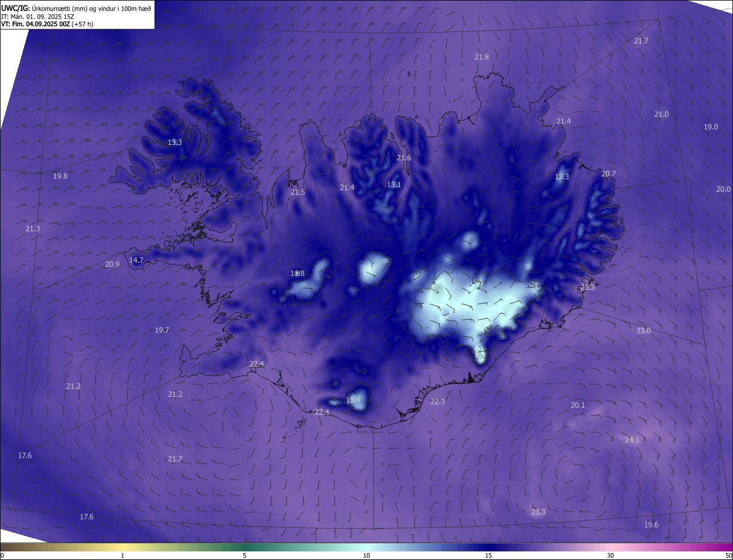Screen dimensions: 733x560
Task: Click the 13.3 value over the Westfjords
Action: point(175,142)
